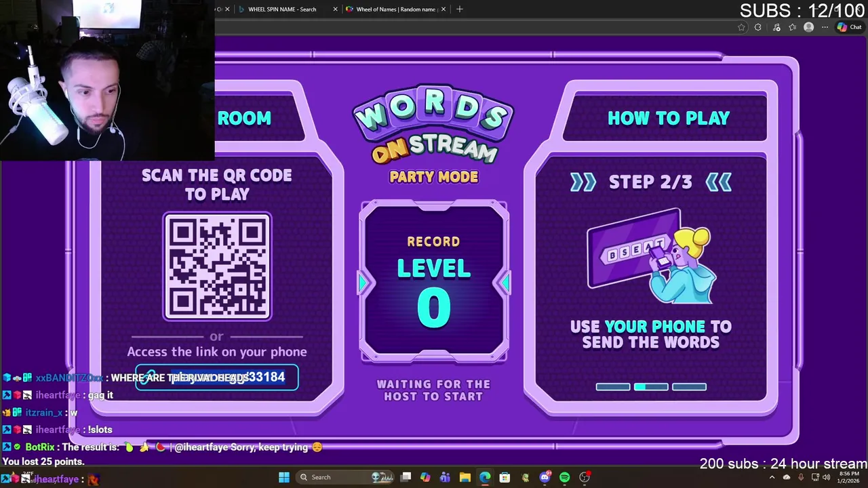Click the room link field
The width and height of the screenshot is (868, 488).
coord(217,378)
